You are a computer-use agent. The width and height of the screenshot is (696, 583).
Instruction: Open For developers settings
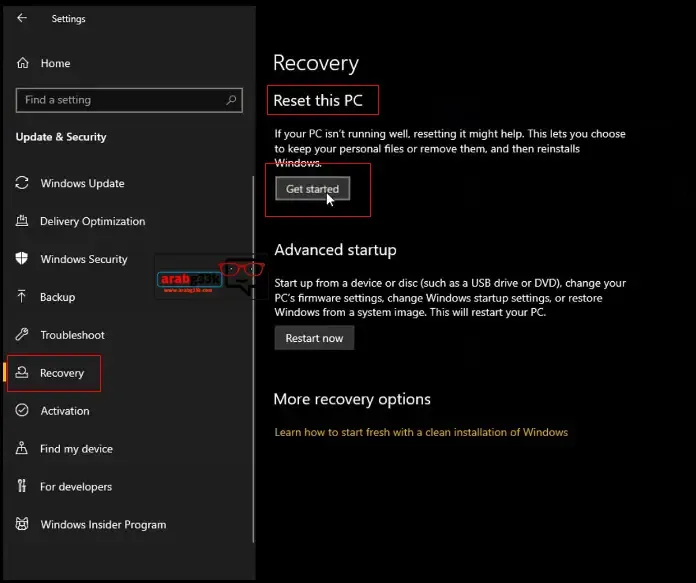click(x=76, y=487)
